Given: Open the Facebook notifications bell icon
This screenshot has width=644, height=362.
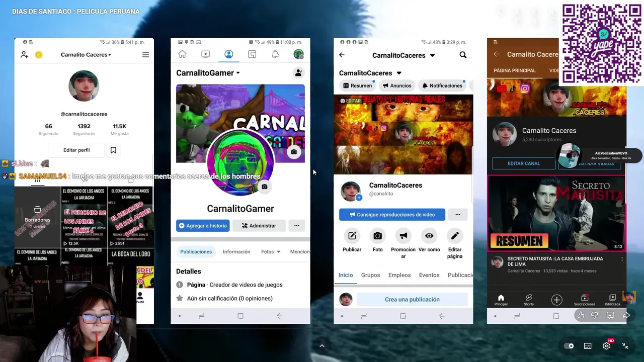Looking at the screenshot, I should click(x=275, y=54).
